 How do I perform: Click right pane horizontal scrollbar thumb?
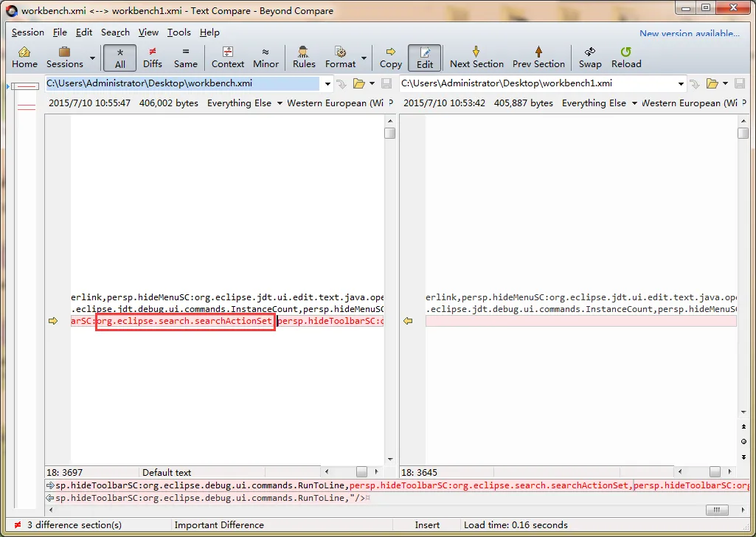715,472
